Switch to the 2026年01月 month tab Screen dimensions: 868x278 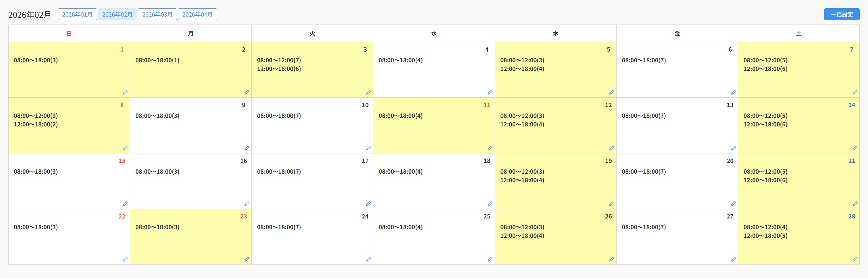77,14
